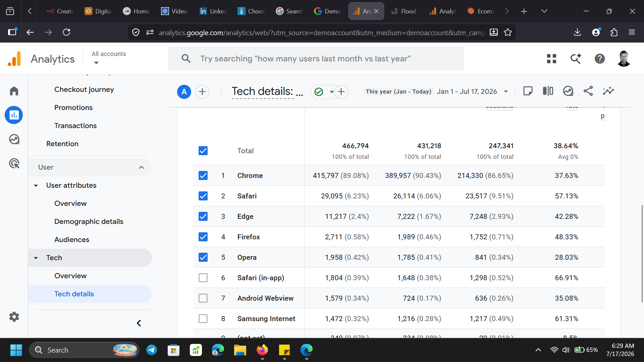644x362 pixels.
Task: Open Firefox from the taskbar
Action: [x=262, y=350]
